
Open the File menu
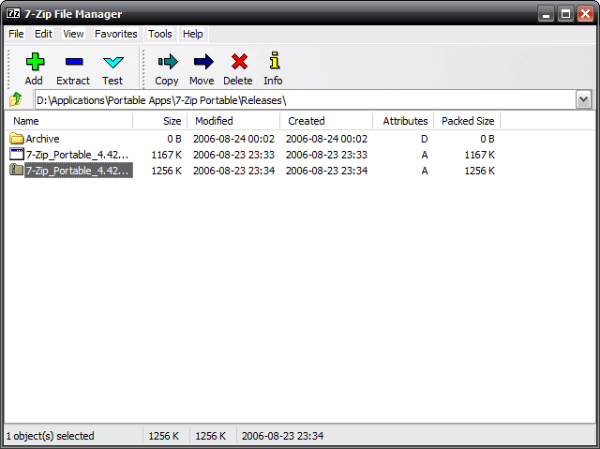16,34
